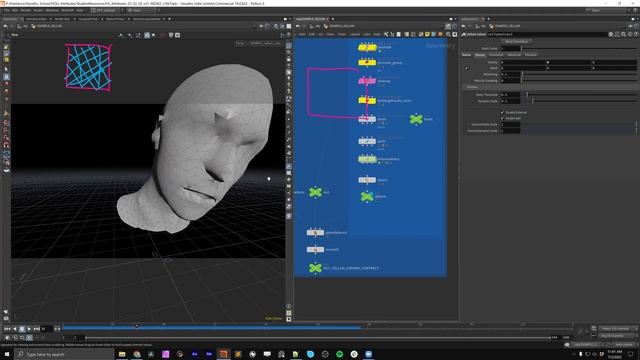Jump to last frame in playbar
This screenshot has width=640, height=360.
tap(37, 329)
